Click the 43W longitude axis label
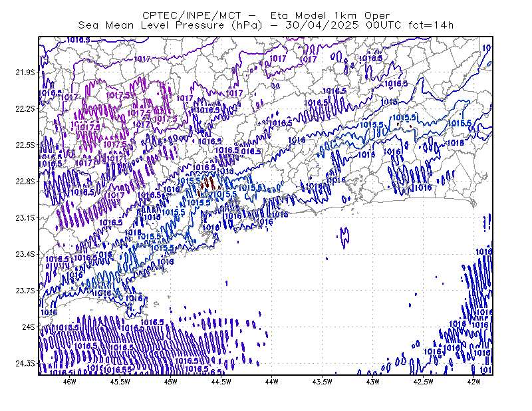This screenshot has height=411, width=532. [x=373, y=382]
